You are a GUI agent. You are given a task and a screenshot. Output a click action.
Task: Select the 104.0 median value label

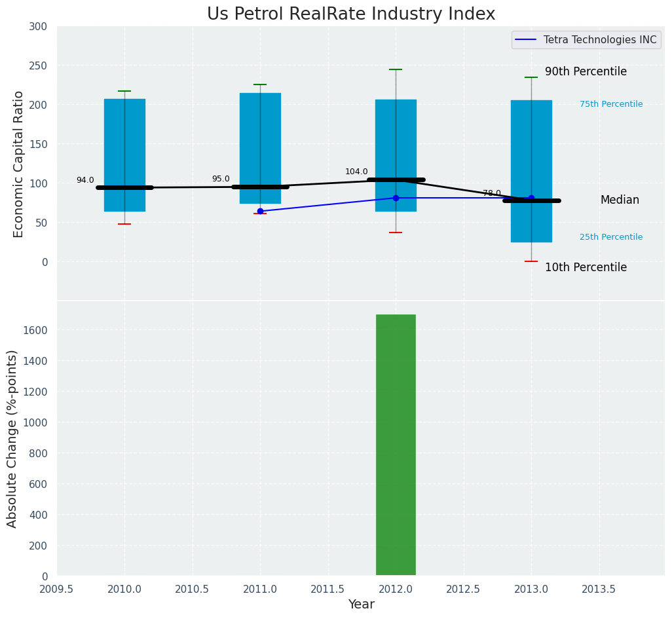[356, 172]
